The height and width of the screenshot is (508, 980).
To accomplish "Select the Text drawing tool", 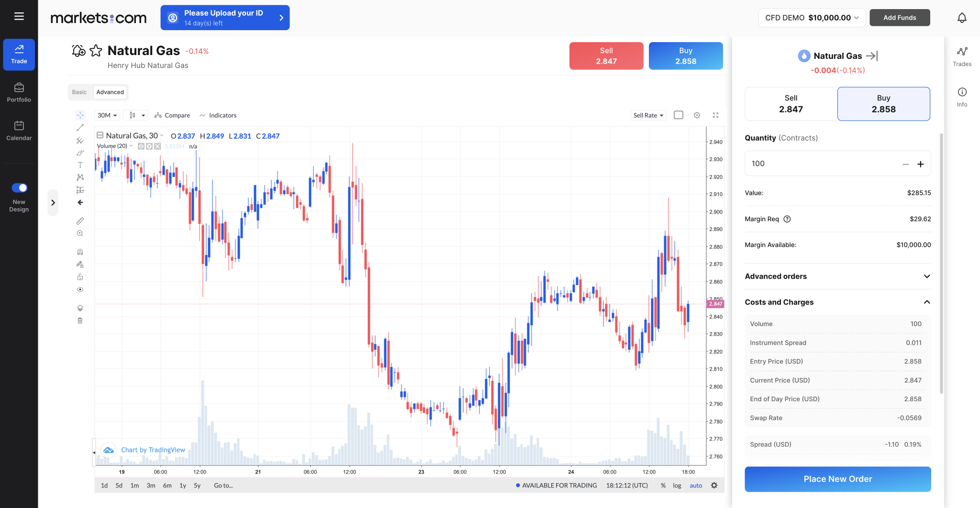I will click(x=80, y=165).
